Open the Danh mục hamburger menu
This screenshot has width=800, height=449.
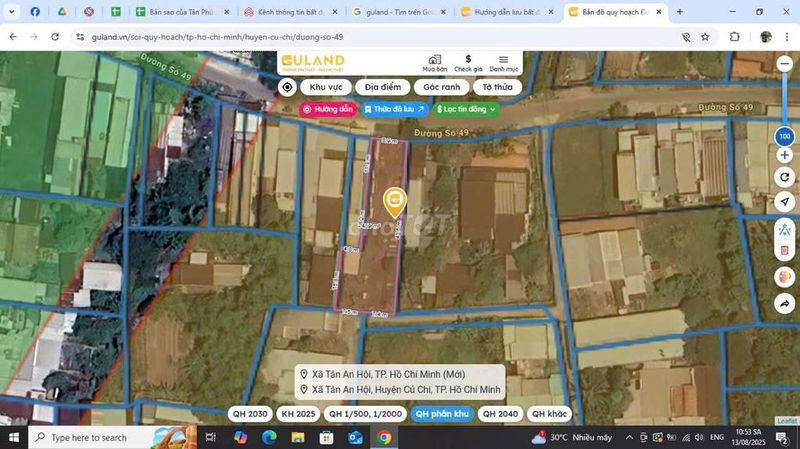click(x=503, y=62)
